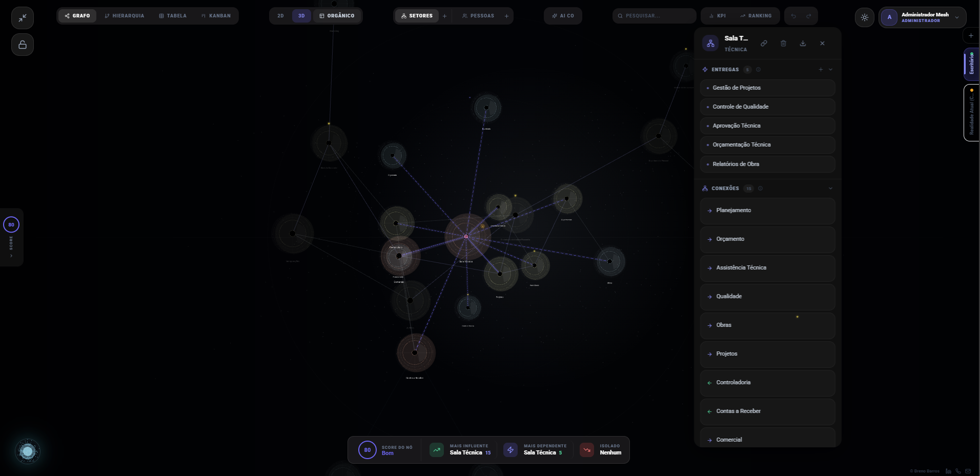
Task: Toggle the Orgânico layout button
Action: [x=337, y=16]
